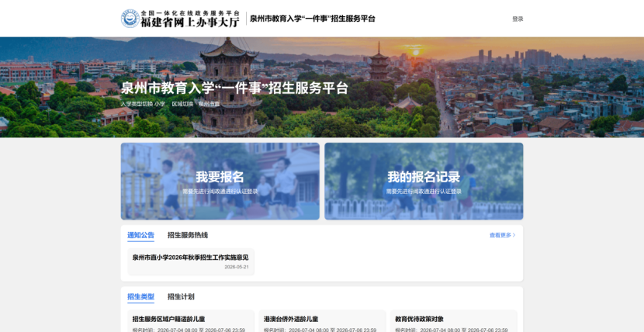Image resolution: width=644 pixels, height=332 pixels.
Task: Open the 我的报名记录 records card
Action: click(424, 181)
